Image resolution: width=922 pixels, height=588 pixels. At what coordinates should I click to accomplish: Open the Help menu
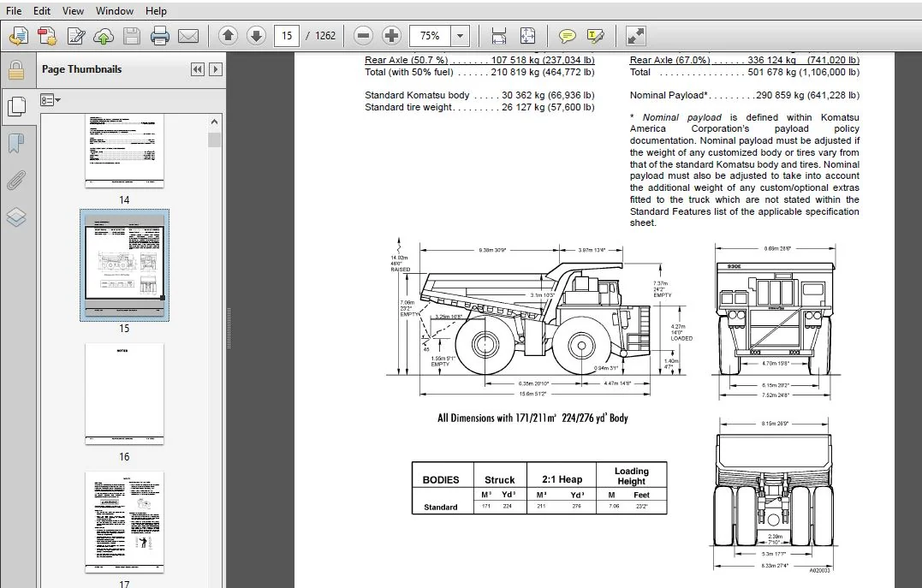[x=156, y=10]
